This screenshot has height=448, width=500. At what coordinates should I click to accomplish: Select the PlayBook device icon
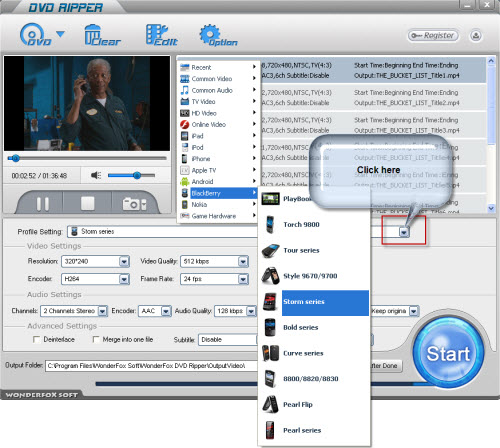pos(270,199)
